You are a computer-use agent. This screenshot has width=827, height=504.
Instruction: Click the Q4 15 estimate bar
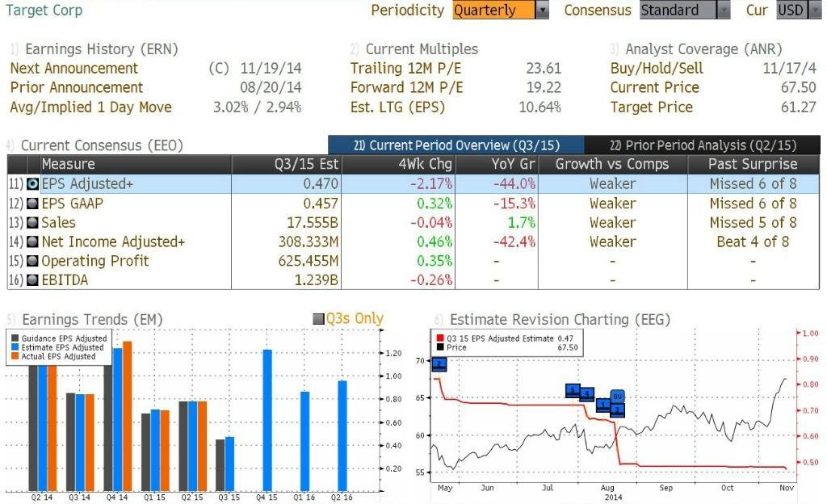267,421
